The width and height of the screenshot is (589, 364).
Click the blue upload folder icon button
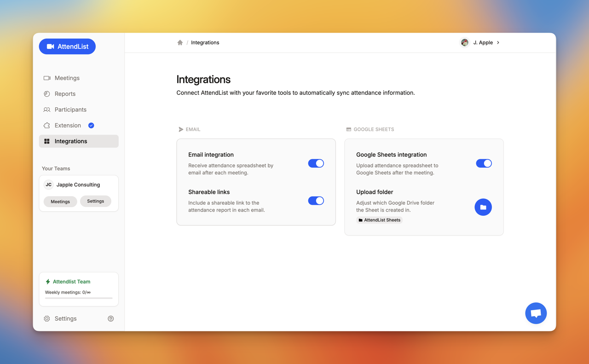pyautogui.click(x=483, y=207)
